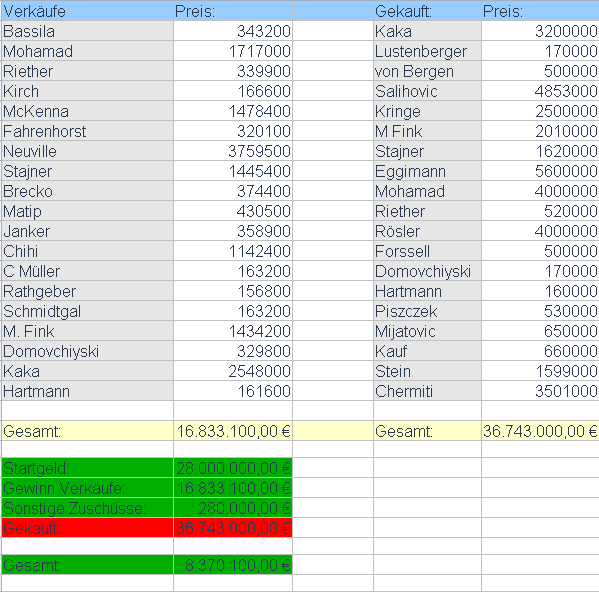Screen dimensions: 599x592
Task: Click the Chermiti name cell
Action: [427, 391]
